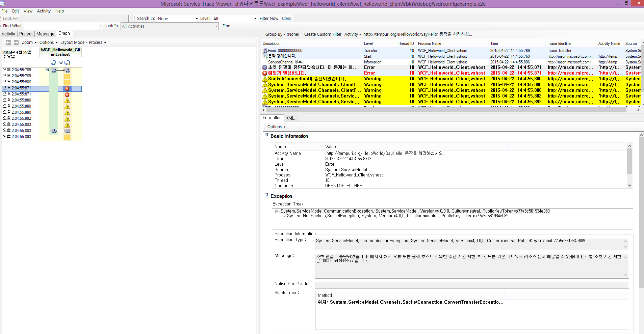Viewport: 644px width, 334px height.
Task: Click the trace list horizontal scrollbar
Action: [x=446, y=110]
